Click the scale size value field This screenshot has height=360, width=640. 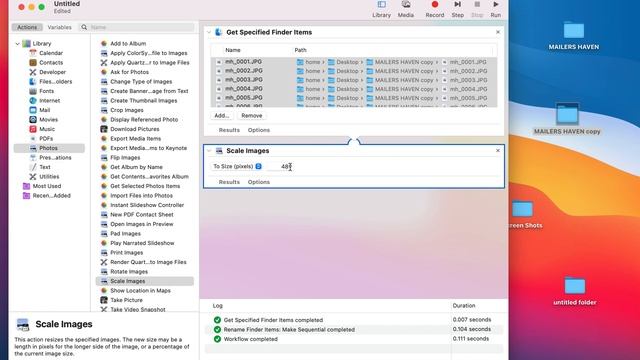280,167
